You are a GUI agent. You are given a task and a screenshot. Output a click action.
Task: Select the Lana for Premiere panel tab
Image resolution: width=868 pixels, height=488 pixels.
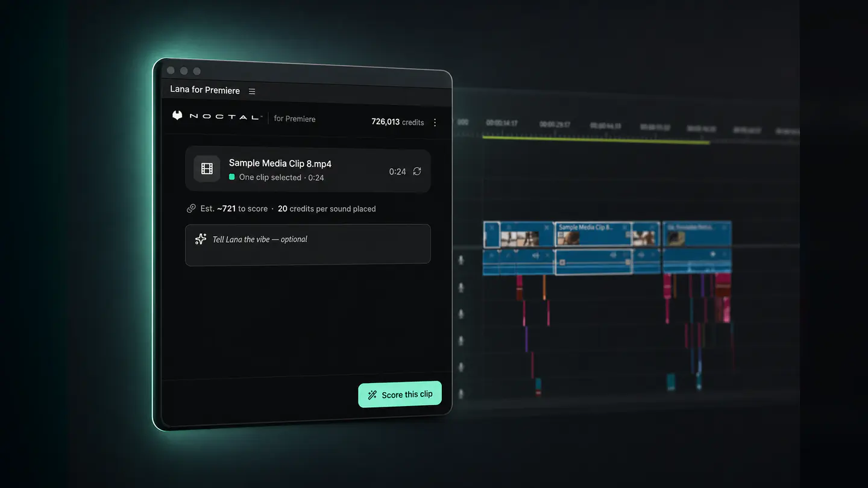point(205,90)
